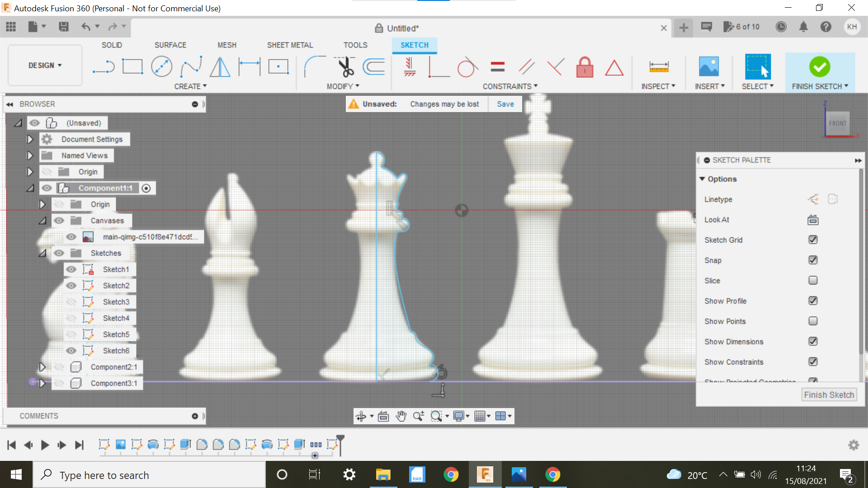Select the Offset tool in Modify
This screenshot has height=488, width=868.
coord(375,67)
